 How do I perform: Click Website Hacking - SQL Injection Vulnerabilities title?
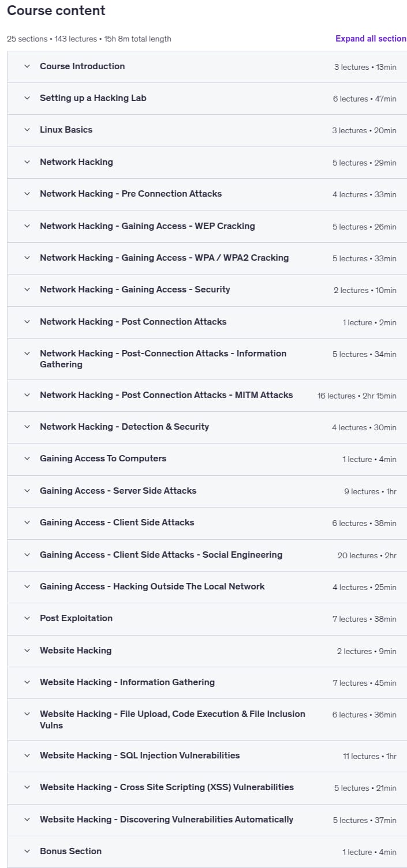(x=140, y=756)
